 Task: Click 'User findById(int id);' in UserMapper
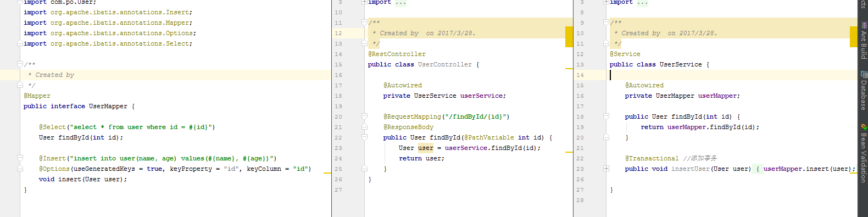(x=81, y=137)
